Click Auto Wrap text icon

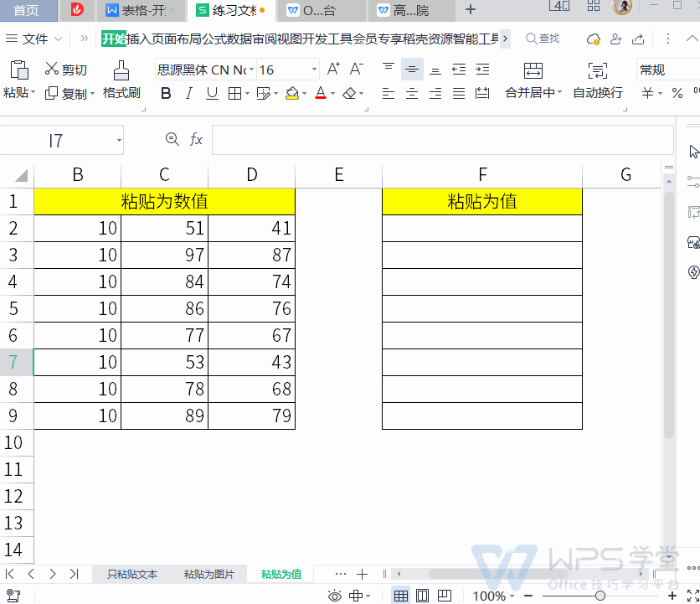tap(598, 70)
